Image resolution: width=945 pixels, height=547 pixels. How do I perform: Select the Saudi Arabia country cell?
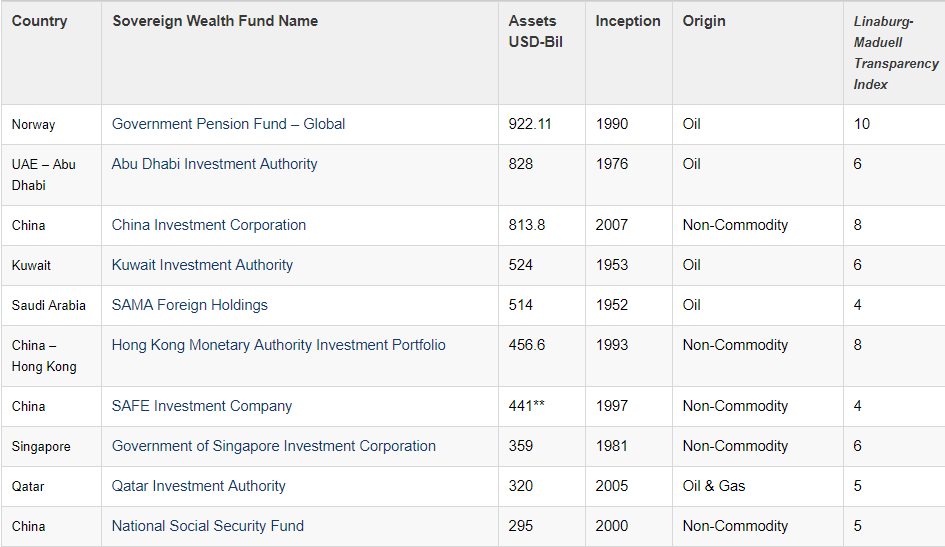pyautogui.click(x=49, y=305)
